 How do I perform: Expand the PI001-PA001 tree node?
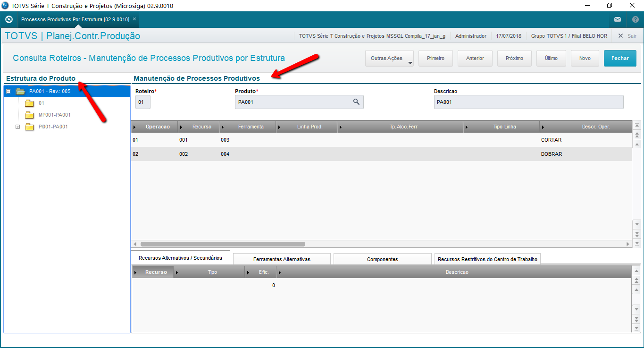[x=18, y=127]
